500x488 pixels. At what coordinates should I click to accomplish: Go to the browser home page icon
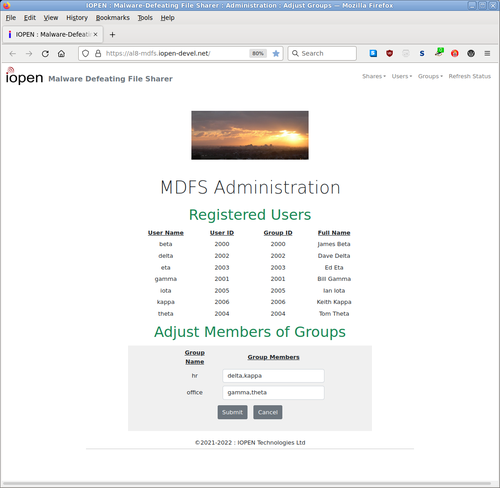click(61, 53)
